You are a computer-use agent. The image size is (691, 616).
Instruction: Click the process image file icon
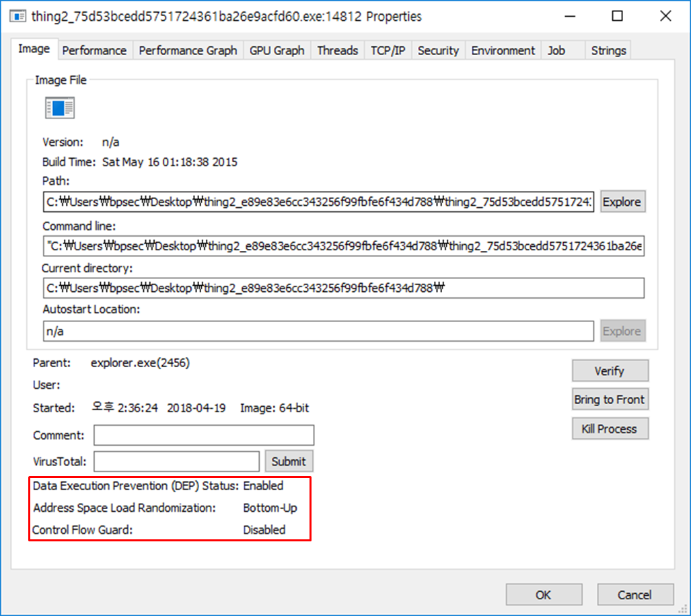tap(59, 108)
